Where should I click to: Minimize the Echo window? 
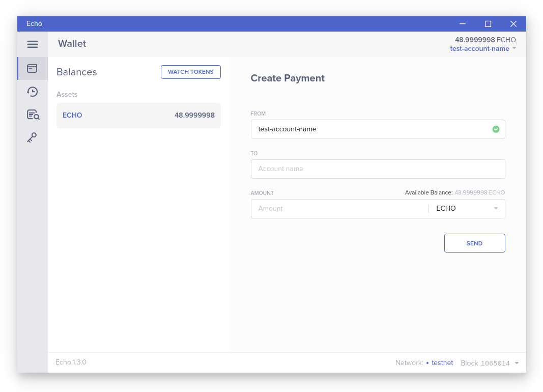(462, 24)
